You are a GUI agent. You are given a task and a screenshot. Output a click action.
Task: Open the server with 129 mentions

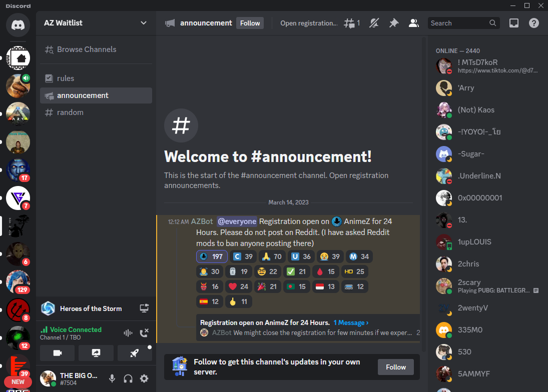tap(18, 281)
